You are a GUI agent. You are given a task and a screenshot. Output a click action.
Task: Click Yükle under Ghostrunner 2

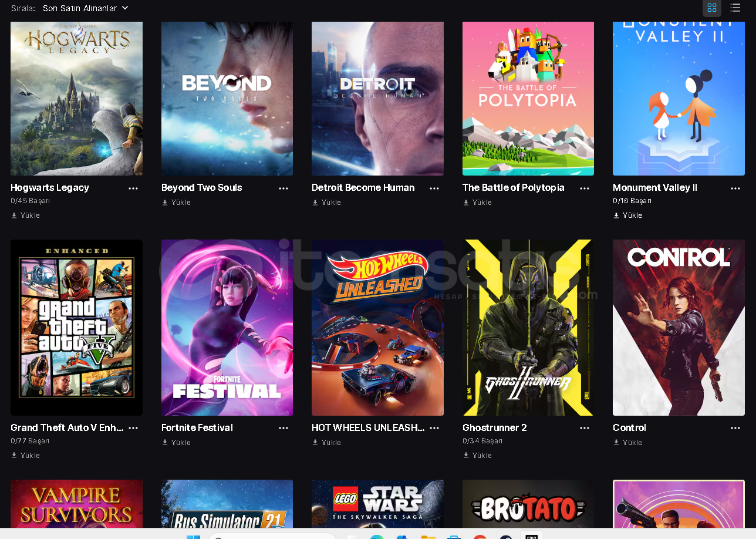pyautogui.click(x=477, y=456)
